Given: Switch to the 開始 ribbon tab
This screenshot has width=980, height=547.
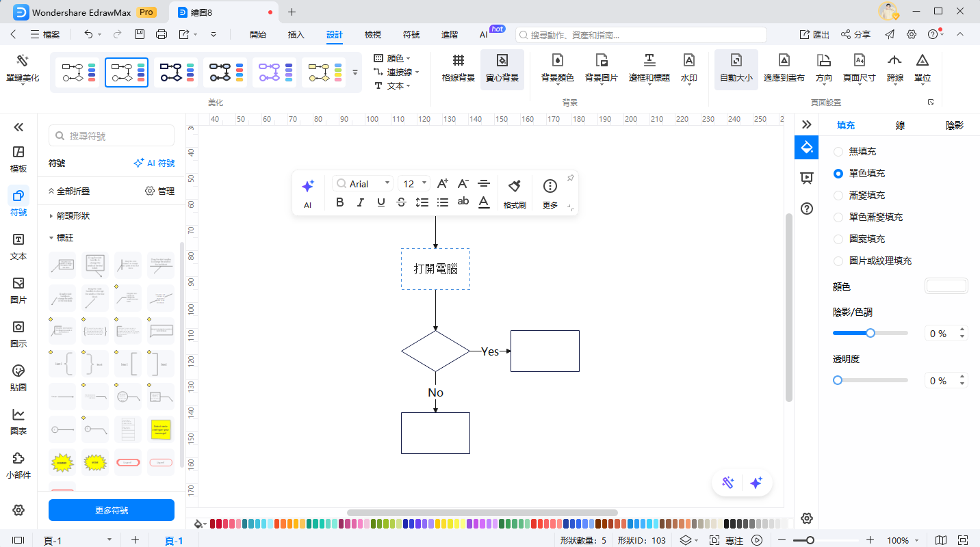Looking at the screenshot, I should (257, 33).
